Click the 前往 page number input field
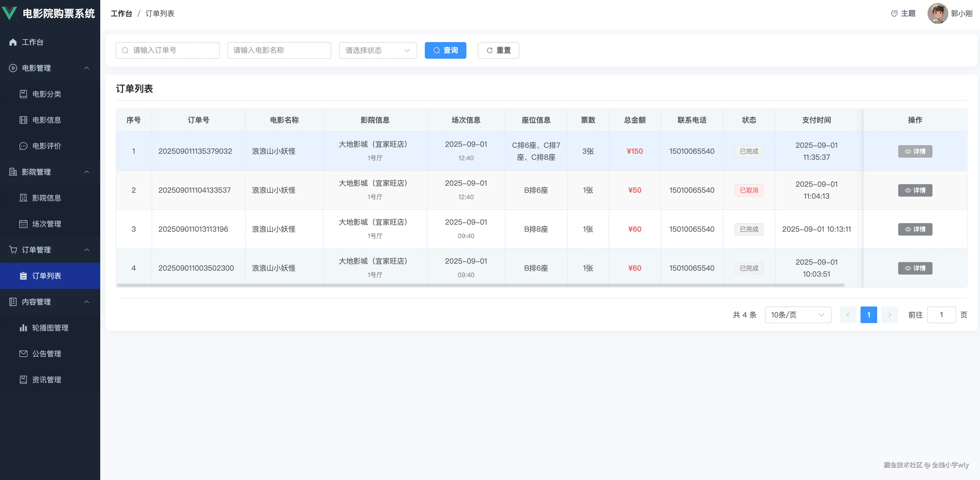 click(942, 315)
